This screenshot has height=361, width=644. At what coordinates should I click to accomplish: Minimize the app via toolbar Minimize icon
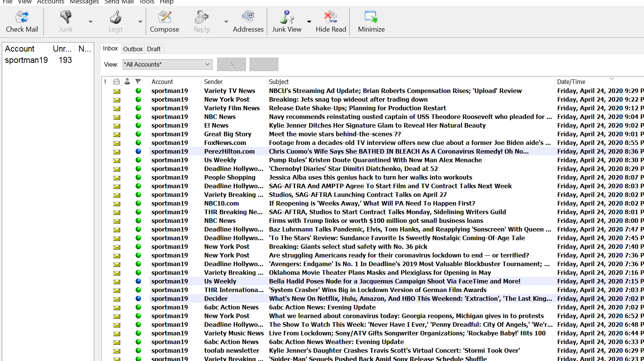point(371,22)
